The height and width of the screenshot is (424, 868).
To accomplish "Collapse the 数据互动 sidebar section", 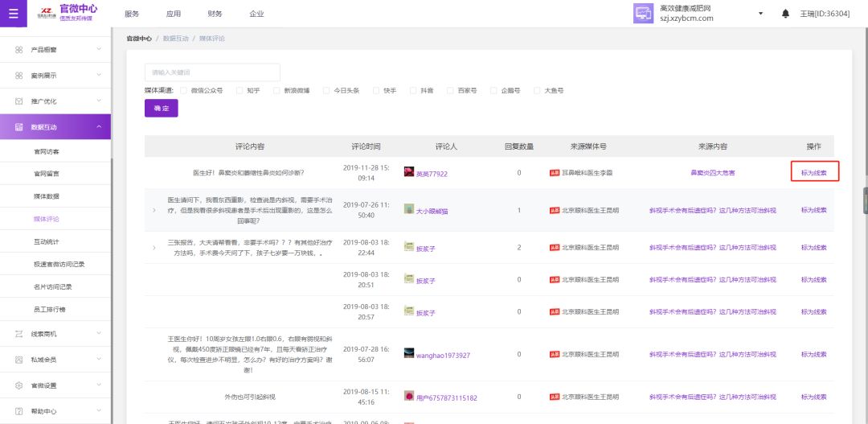I will pyautogui.click(x=98, y=127).
